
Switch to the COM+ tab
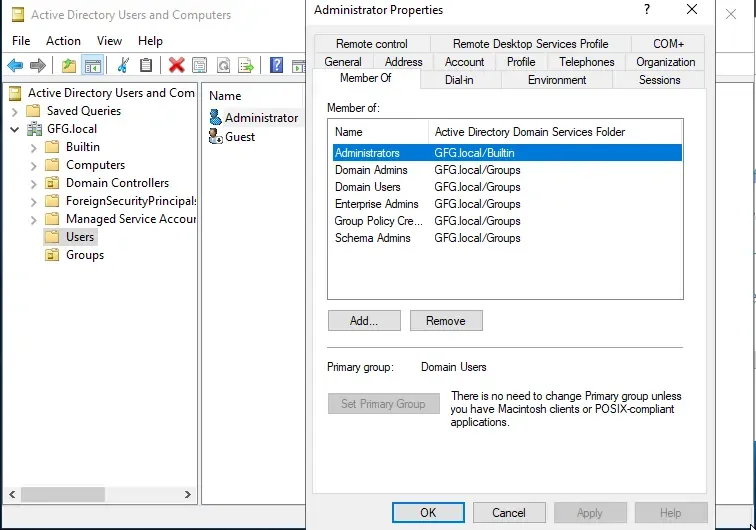[x=668, y=44]
